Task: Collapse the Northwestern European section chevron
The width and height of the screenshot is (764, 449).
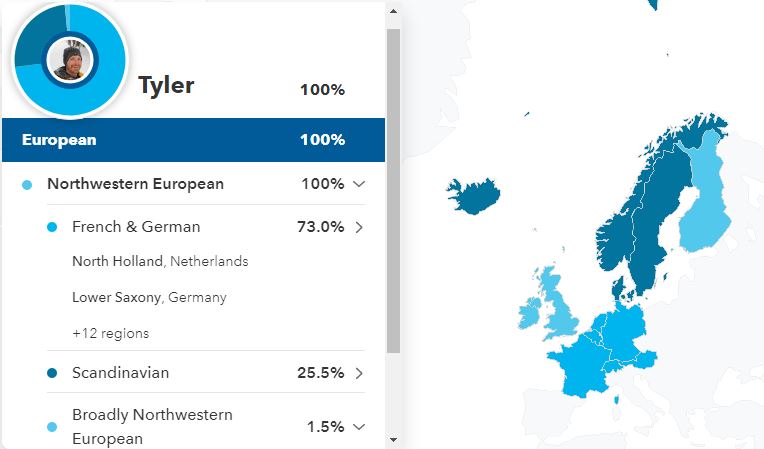Action: pos(360,184)
